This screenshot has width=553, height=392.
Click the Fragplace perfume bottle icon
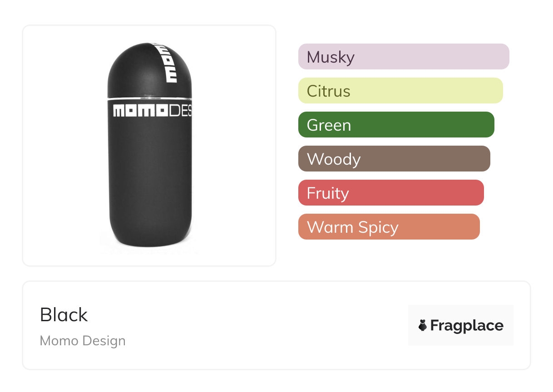(423, 325)
